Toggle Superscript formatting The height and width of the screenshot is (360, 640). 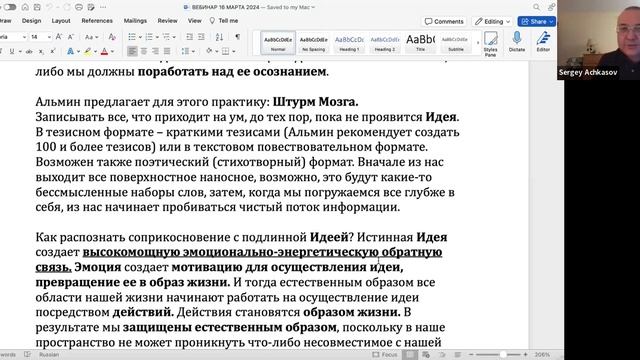tap(53, 51)
